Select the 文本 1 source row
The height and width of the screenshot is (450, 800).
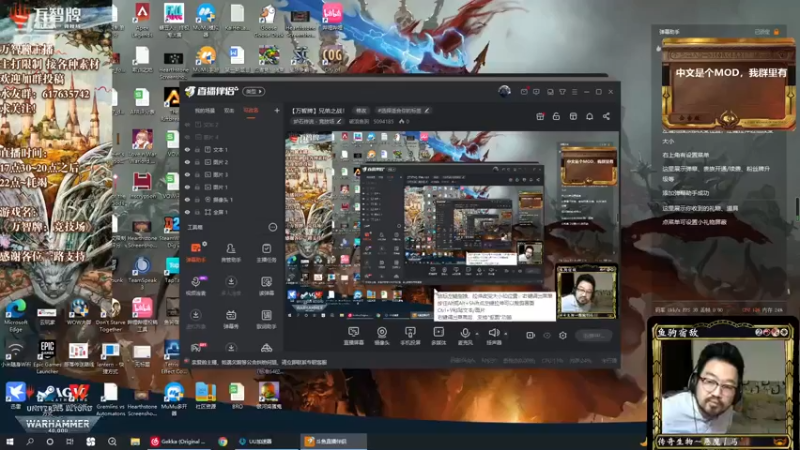[x=231, y=149]
